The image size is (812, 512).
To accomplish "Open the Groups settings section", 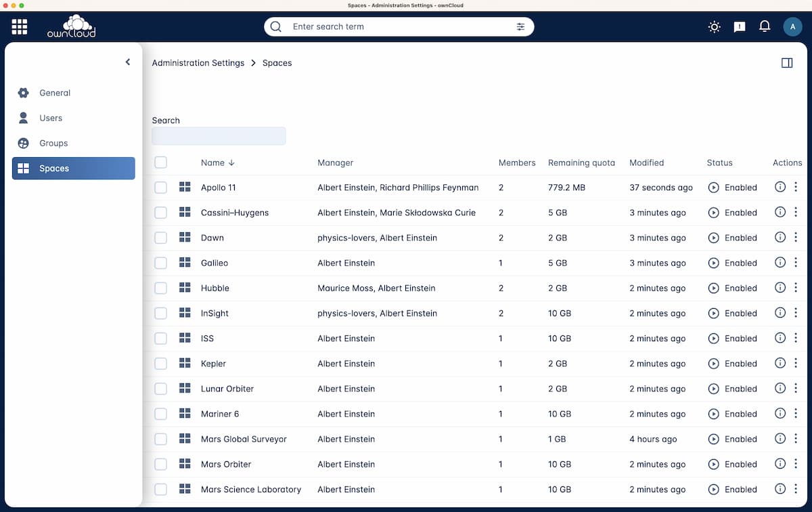I will pos(53,143).
